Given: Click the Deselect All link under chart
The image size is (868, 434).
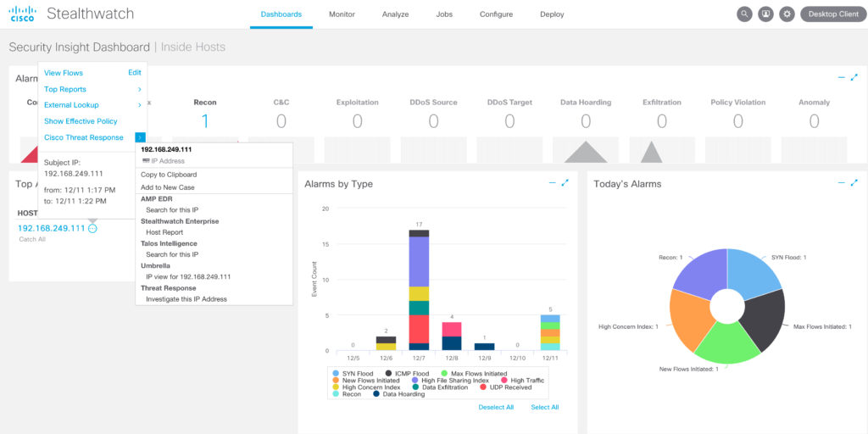Looking at the screenshot, I should tap(496, 408).
